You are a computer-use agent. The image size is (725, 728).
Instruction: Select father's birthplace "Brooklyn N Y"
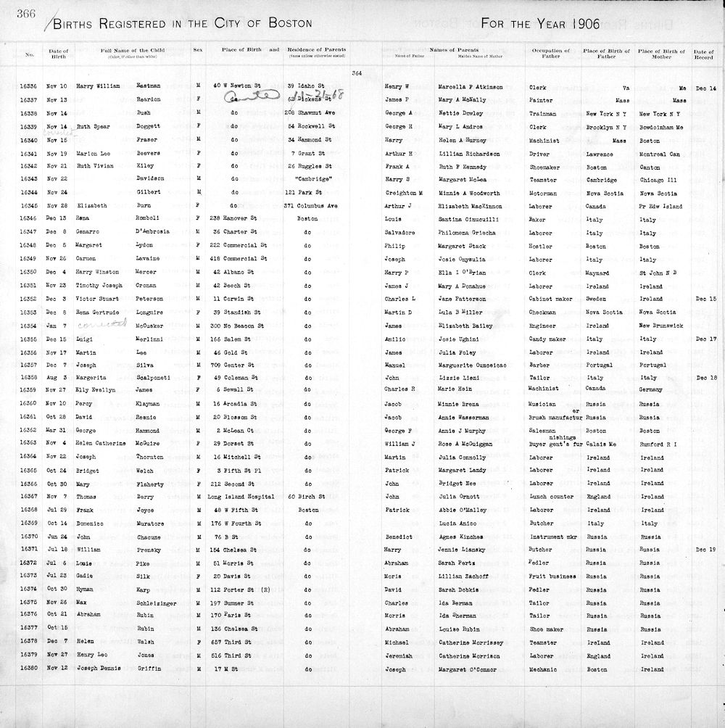coord(606,127)
